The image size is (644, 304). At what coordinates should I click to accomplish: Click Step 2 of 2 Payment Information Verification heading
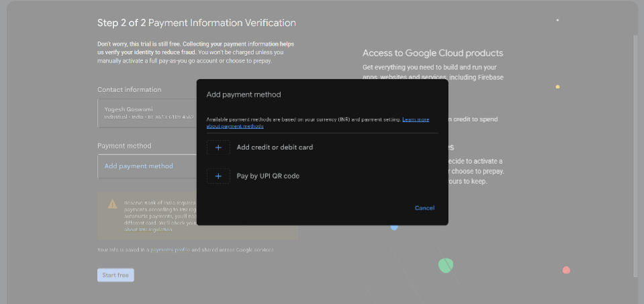pyautogui.click(x=196, y=23)
